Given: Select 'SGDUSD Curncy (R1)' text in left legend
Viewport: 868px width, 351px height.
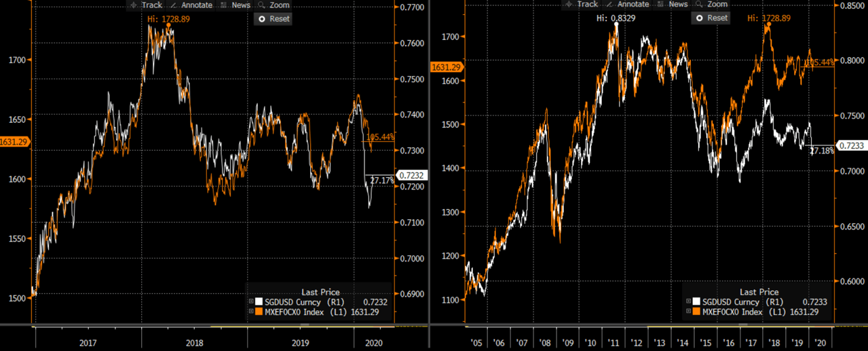Looking at the screenshot, I should [303, 301].
